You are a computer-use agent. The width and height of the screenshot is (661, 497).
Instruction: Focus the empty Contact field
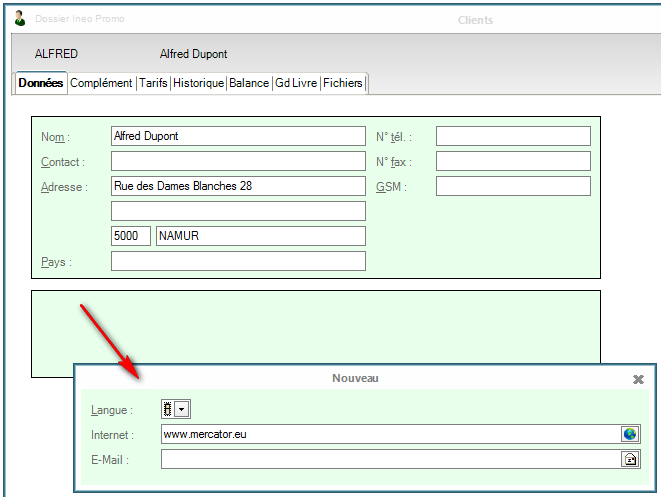pyautogui.click(x=238, y=161)
